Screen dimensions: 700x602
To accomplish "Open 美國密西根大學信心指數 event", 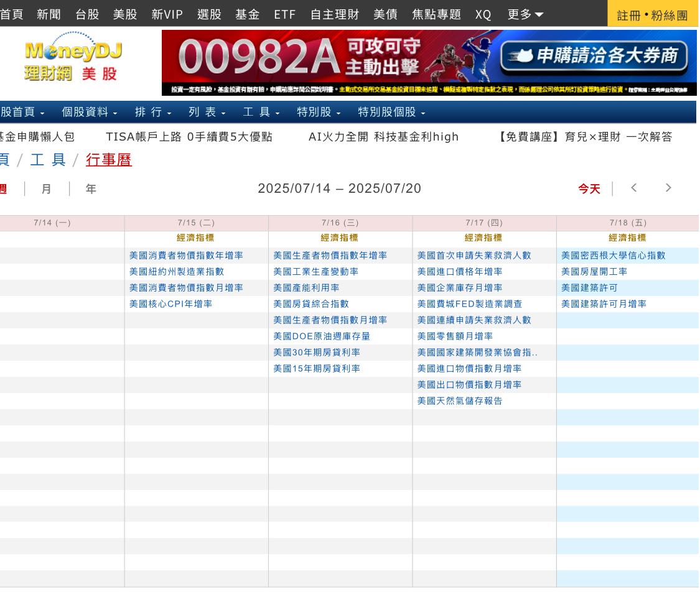I will point(613,256).
